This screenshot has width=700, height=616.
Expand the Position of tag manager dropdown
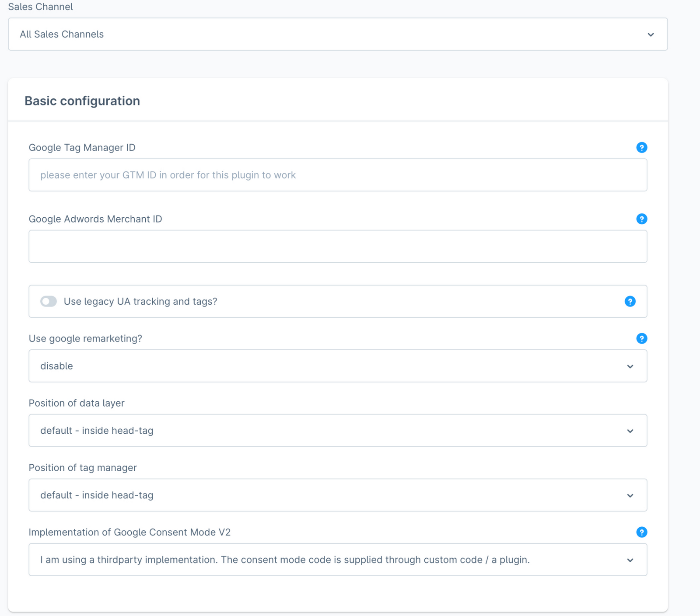click(x=337, y=495)
